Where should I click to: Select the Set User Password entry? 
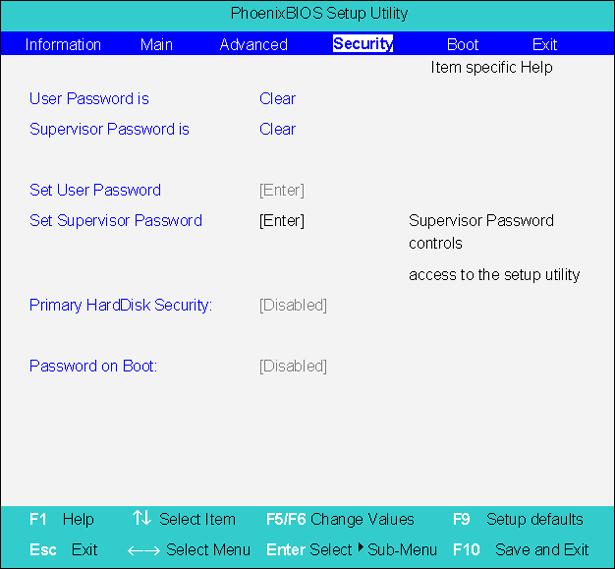pyautogui.click(x=95, y=190)
